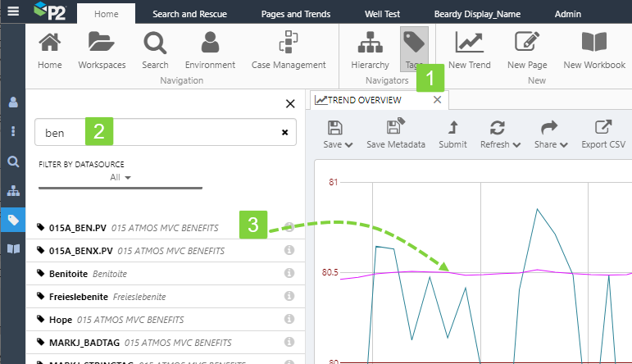Click the P2 logo
632x364 pixels.
tap(50, 11)
